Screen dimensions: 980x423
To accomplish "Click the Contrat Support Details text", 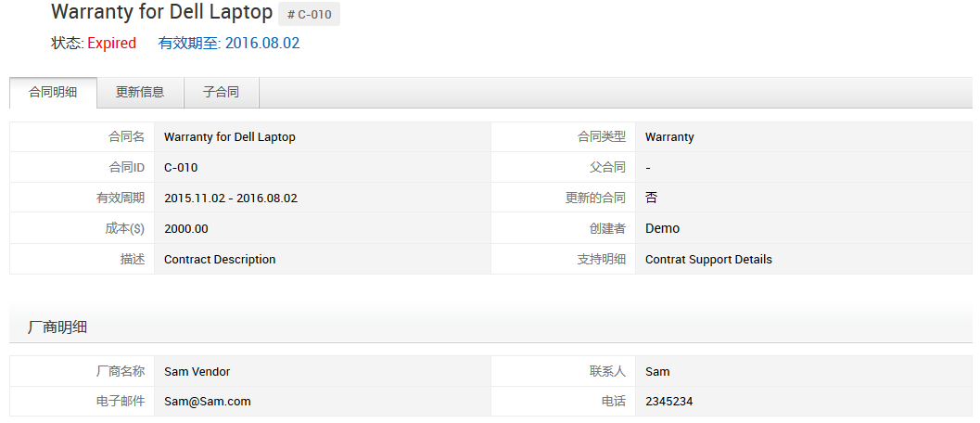I will click(x=708, y=260).
